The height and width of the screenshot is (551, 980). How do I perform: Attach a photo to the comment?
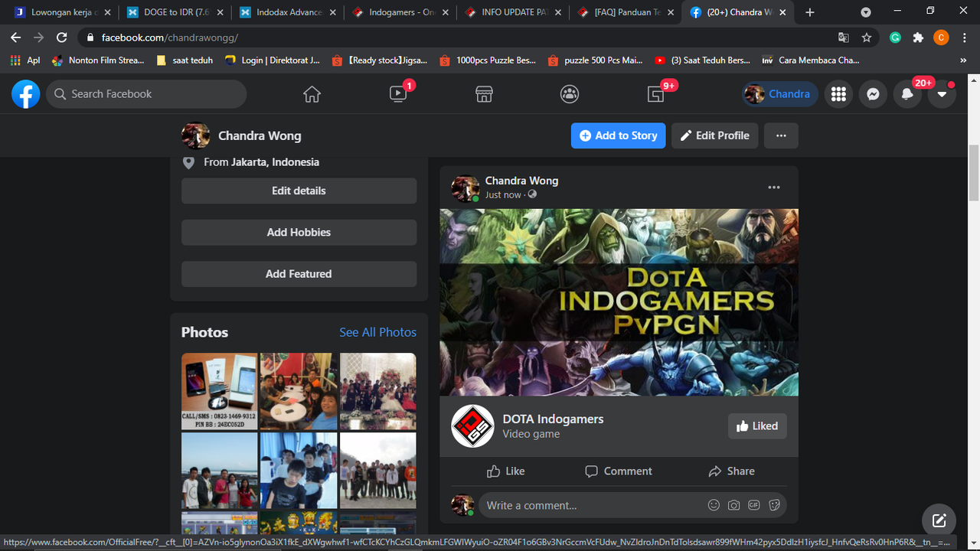pyautogui.click(x=733, y=505)
